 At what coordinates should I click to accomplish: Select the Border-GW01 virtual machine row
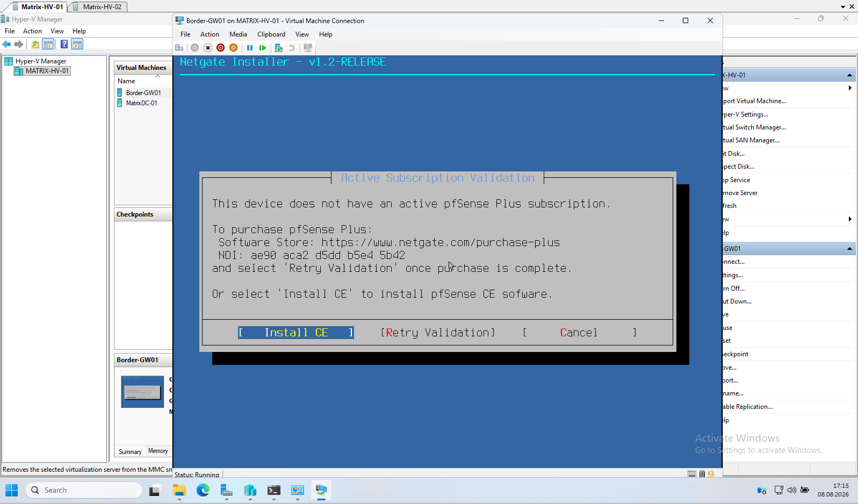pos(143,93)
